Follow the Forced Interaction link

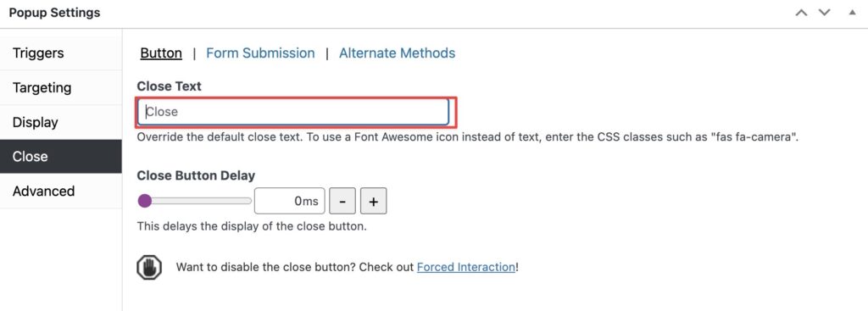(x=466, y=267)
